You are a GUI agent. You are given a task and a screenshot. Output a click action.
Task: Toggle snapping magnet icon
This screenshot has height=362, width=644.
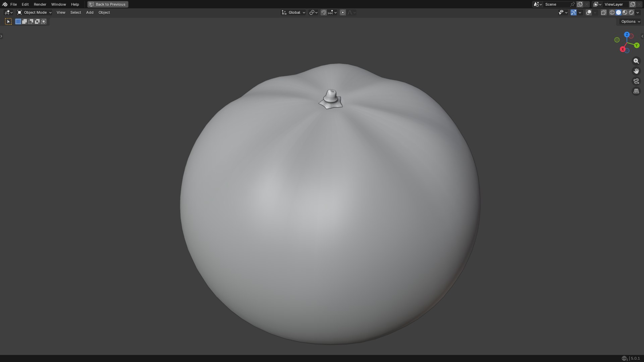pyautogui.click(x=324, y=12)
